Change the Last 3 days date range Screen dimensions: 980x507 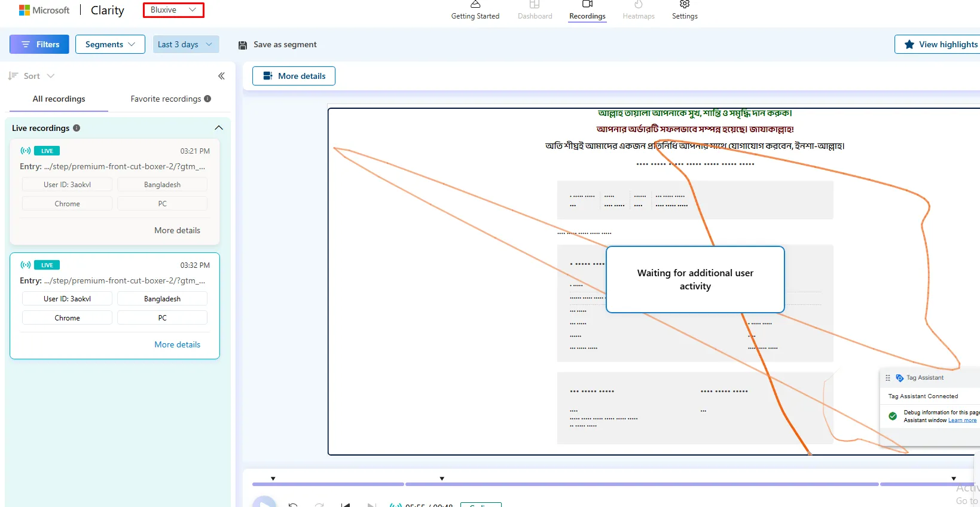click(x=185, y=44)
